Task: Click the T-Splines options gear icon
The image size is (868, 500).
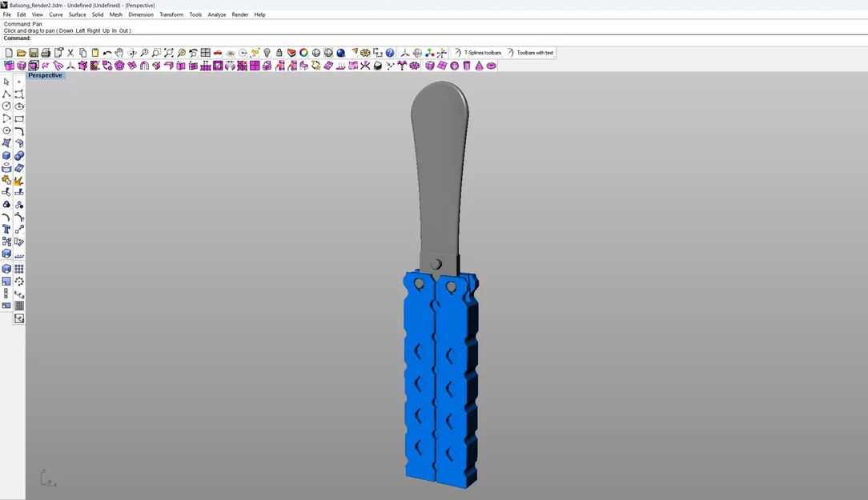Action: coord(414,66)
